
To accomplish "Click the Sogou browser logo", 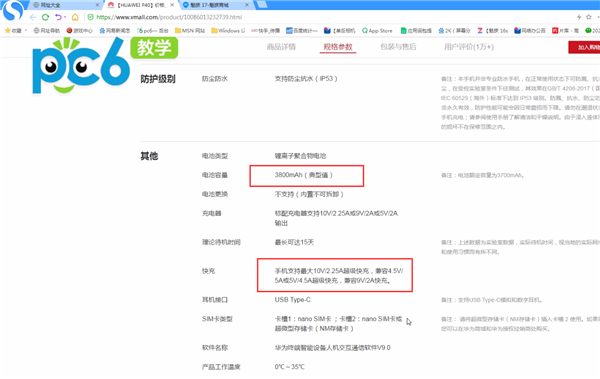I will [x=13, y=10].
